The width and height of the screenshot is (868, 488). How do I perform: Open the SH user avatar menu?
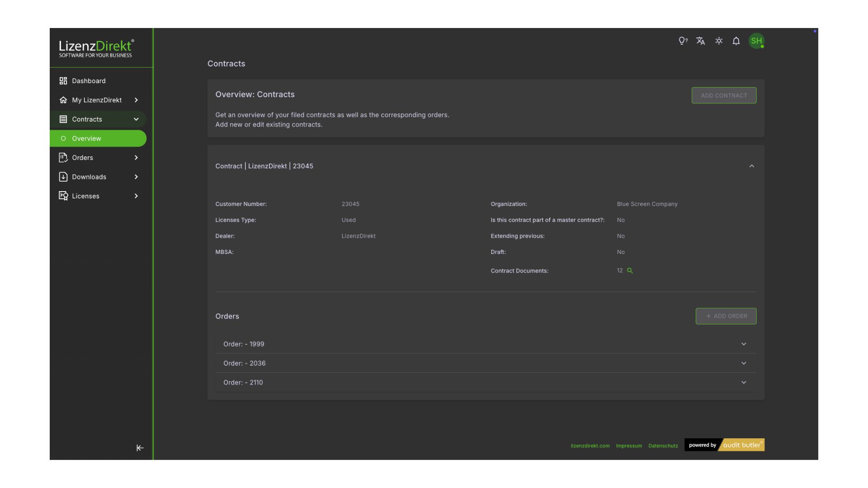click(x=756, y=41)
